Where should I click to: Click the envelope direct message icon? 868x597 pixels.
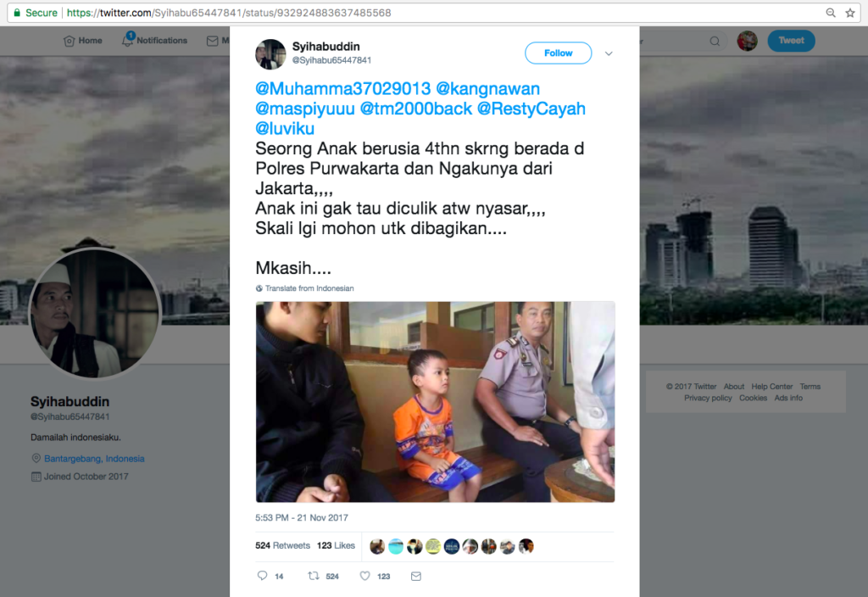tap(416, 577)
